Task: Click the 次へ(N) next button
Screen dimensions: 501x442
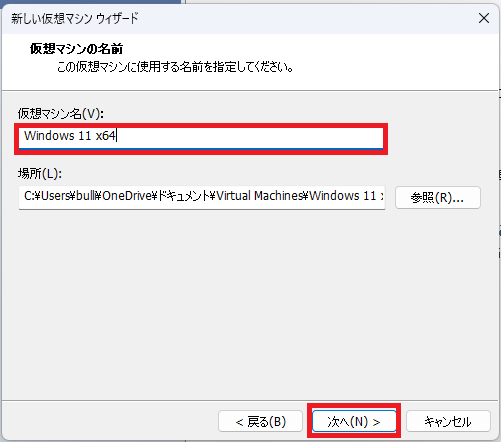Action: coord(354,422)
